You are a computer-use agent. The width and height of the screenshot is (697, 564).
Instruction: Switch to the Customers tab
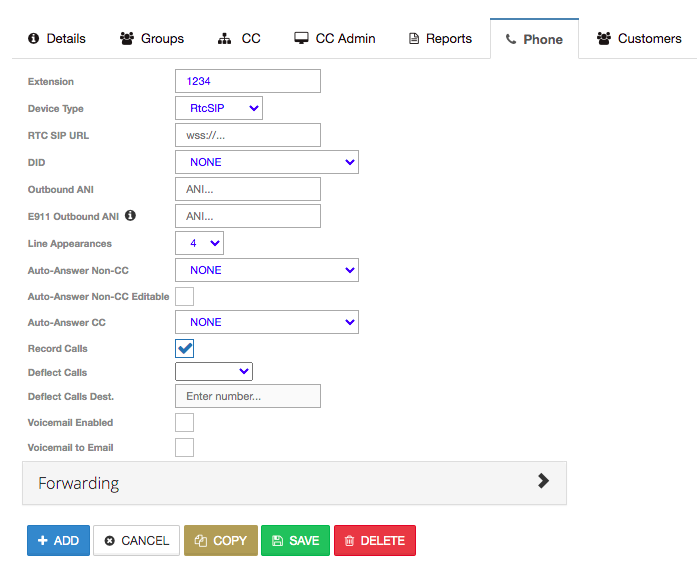[639, 39]
